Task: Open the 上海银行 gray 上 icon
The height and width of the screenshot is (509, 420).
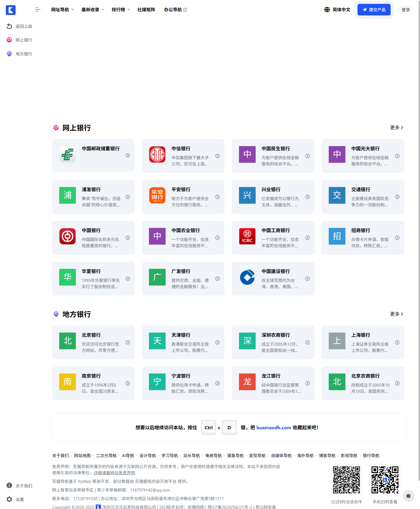Action: 337,341
